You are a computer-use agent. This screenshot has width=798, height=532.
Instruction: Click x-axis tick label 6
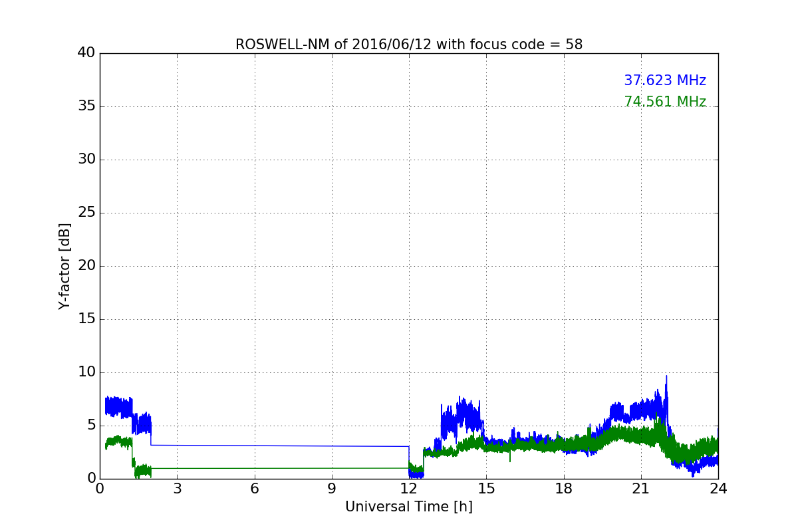click(254, 488)
